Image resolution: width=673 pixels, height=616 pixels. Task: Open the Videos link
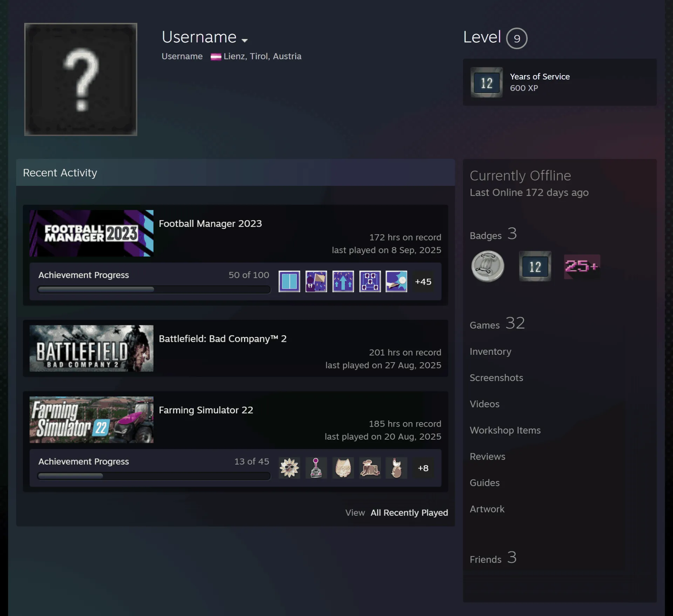point(484,404)
